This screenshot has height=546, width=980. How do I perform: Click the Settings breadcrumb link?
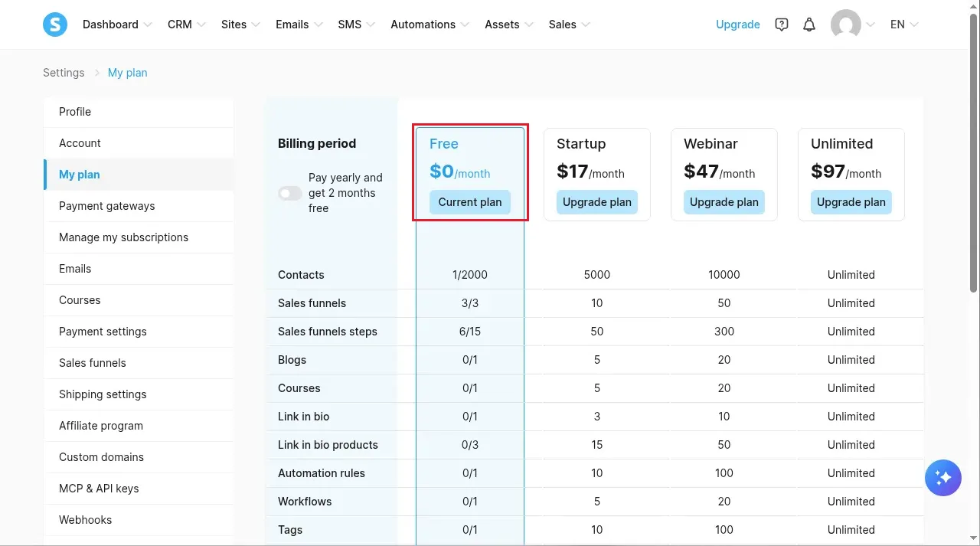pyautogui.click(x=64, y=73)
